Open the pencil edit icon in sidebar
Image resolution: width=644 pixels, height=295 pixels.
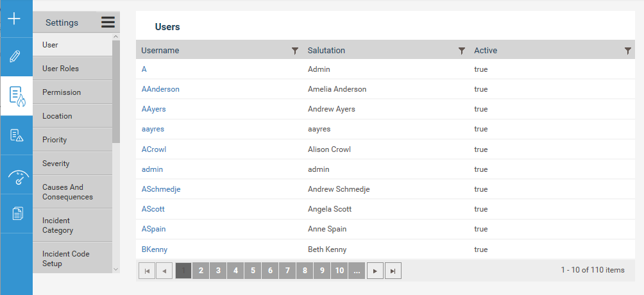(x=15, y=56)
